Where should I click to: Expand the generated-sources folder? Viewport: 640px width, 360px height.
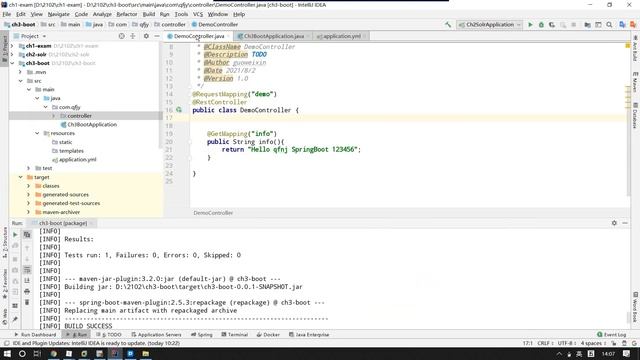29,194
